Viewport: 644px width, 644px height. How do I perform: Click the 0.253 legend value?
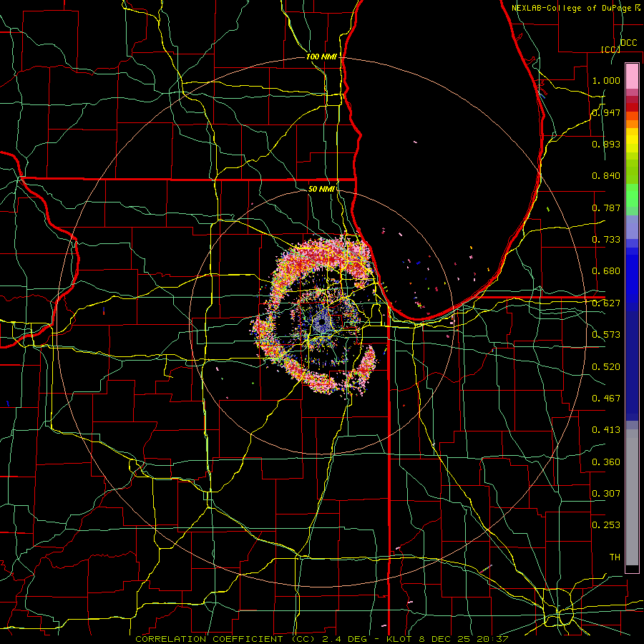pyautogui.click(x=606, y=525)
